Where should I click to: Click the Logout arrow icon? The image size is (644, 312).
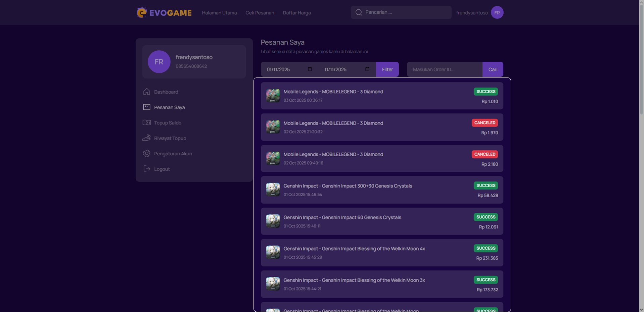(147, 169)
